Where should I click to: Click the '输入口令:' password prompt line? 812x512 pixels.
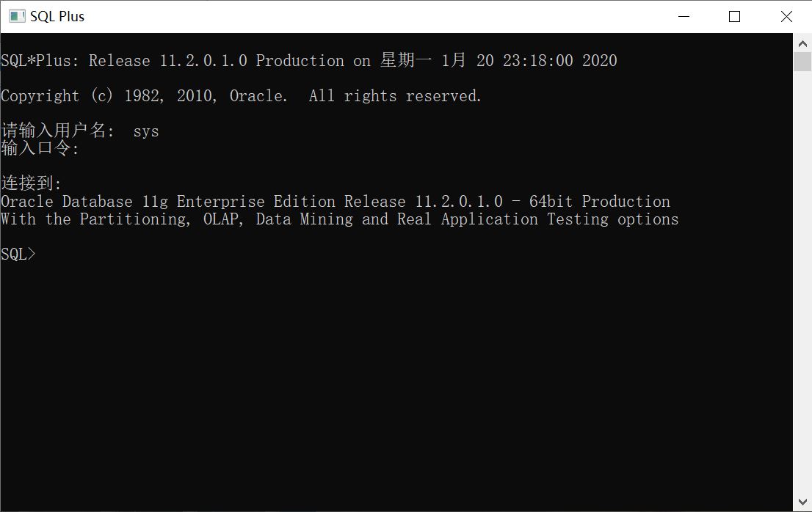click(40, 148)
